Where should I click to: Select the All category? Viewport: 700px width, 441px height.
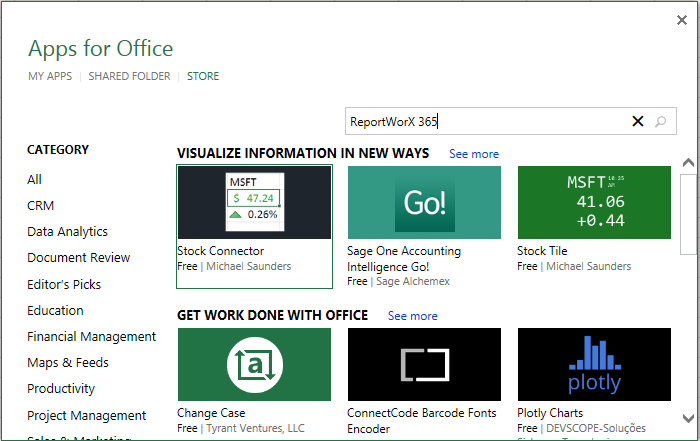point(34,179)
